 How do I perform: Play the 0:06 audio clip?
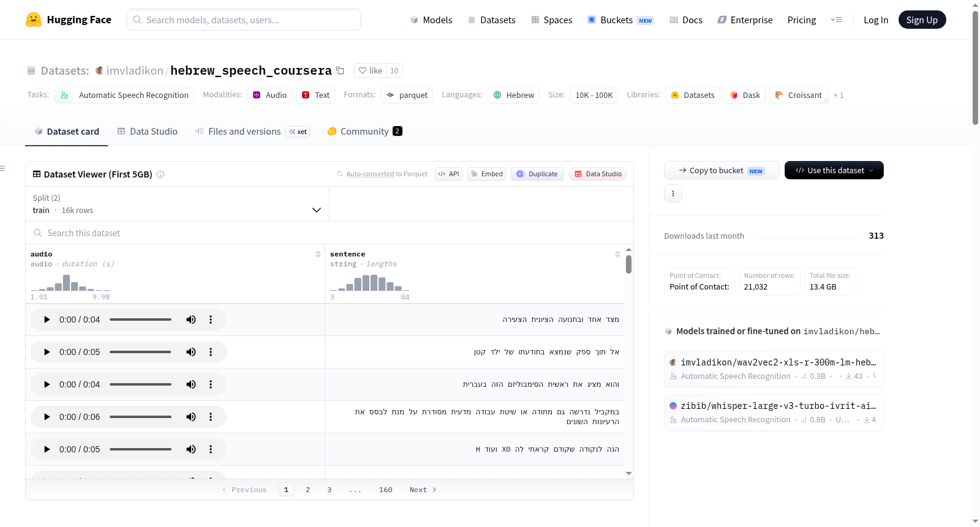coord(47,417)
